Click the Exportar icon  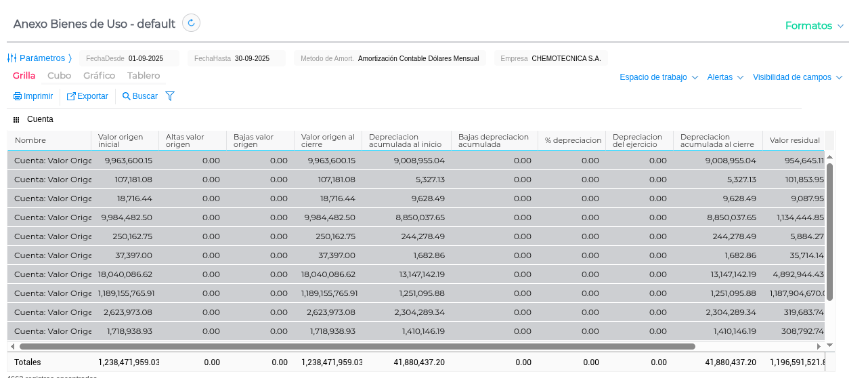[x=71, y=96]
